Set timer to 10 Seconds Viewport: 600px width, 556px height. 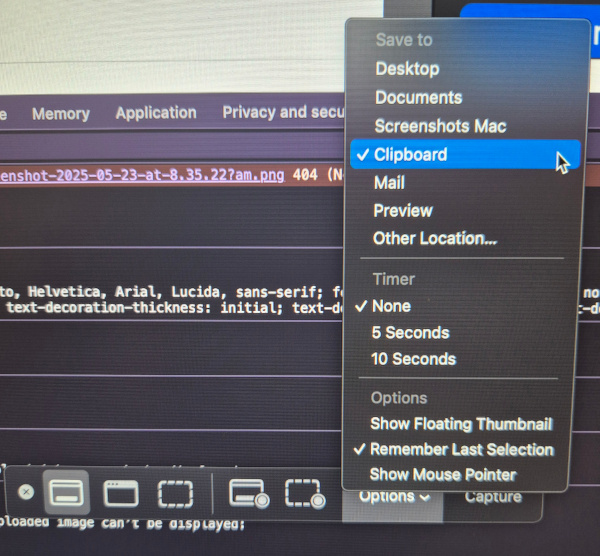(414, 359)
